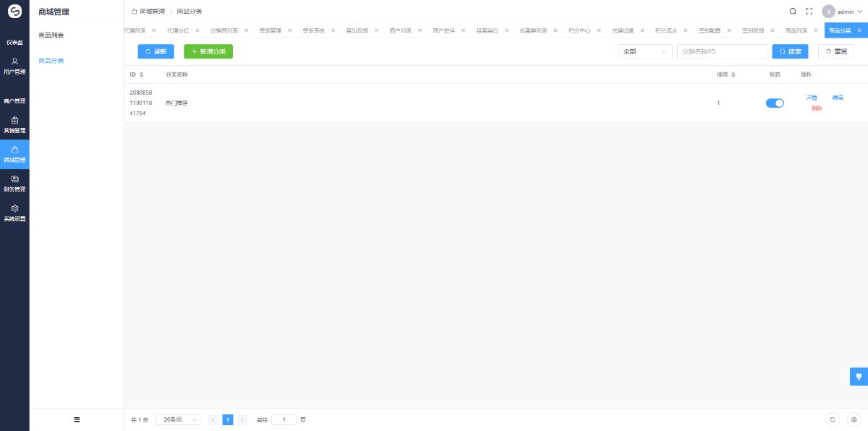Click the 重置 button
Image resolution: width=868 pixels, height=431 pixels.
click(836, 51)
